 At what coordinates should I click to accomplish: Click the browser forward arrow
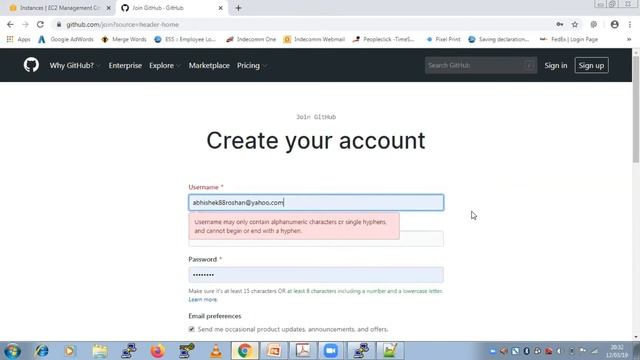25,24
